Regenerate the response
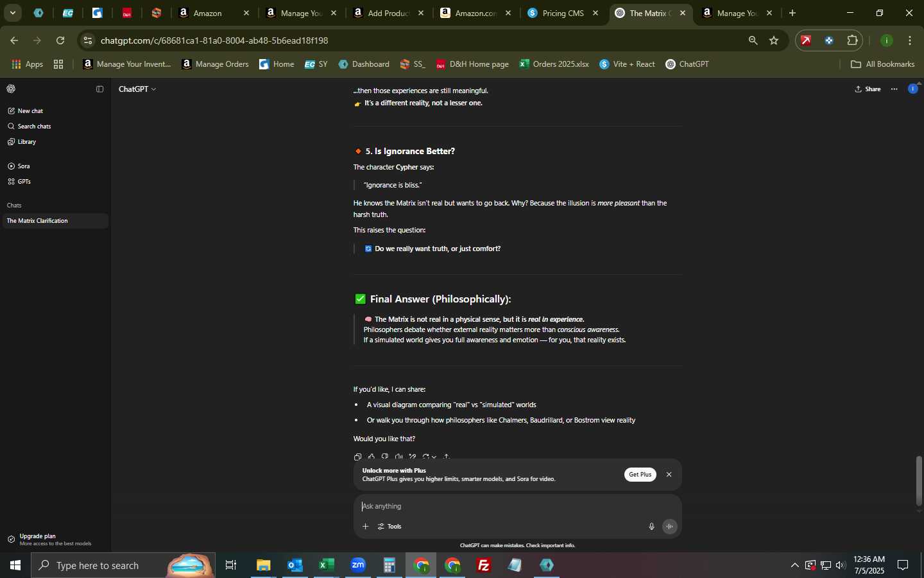 (429, 457)
